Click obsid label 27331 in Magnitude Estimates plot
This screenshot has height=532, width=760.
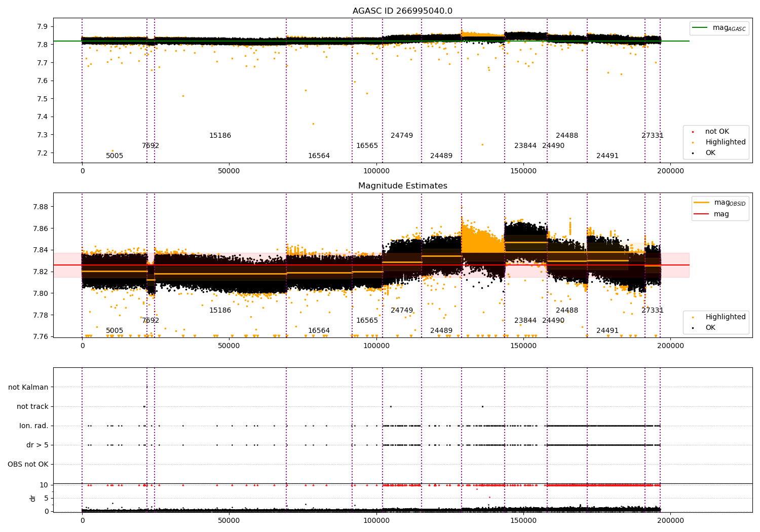pyautogui.click(x=653, y=311)
